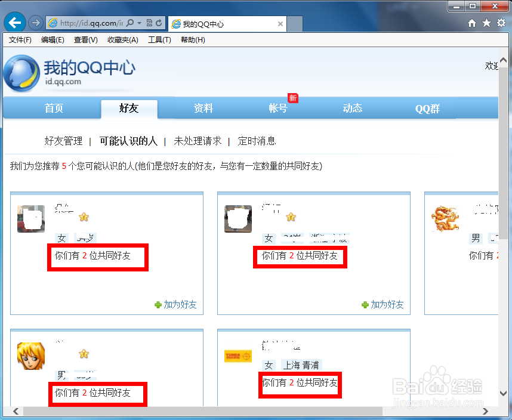Click the 男 tag beside dragon avatar
This screenshot has width=512, height=420.
476,238
